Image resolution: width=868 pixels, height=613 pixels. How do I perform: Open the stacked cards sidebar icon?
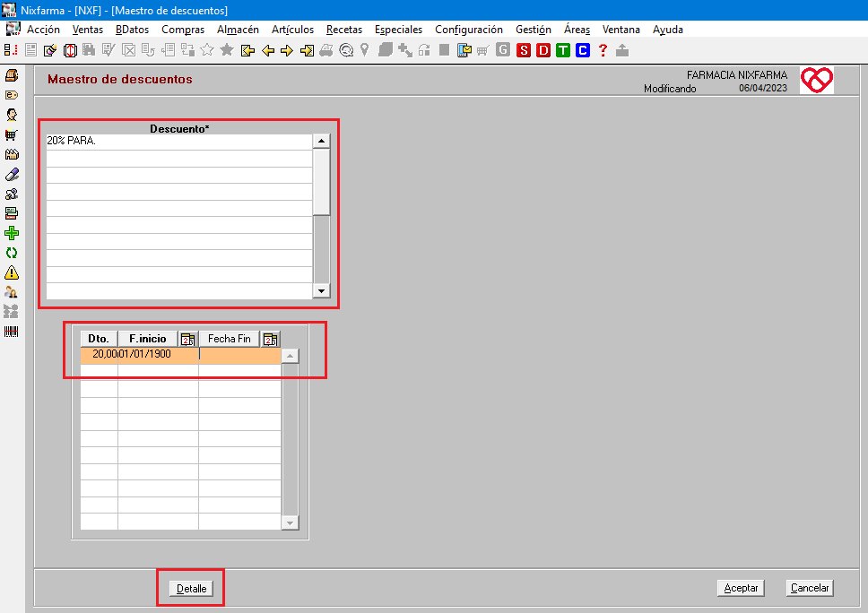coord(12,213)
